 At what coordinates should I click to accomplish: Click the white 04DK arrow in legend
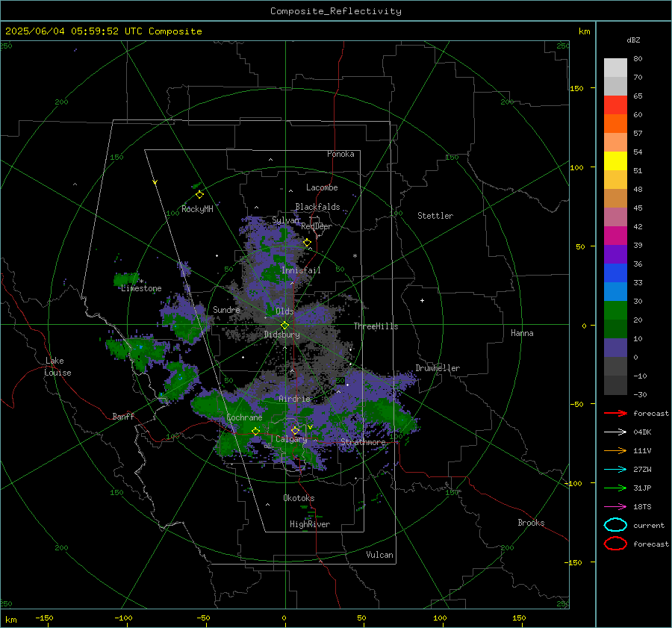615,432
